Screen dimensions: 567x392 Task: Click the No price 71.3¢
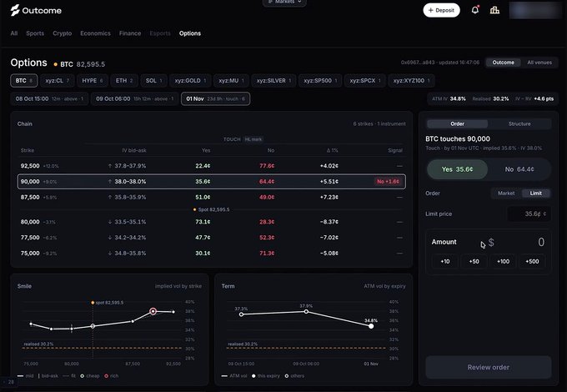(267, 254)
